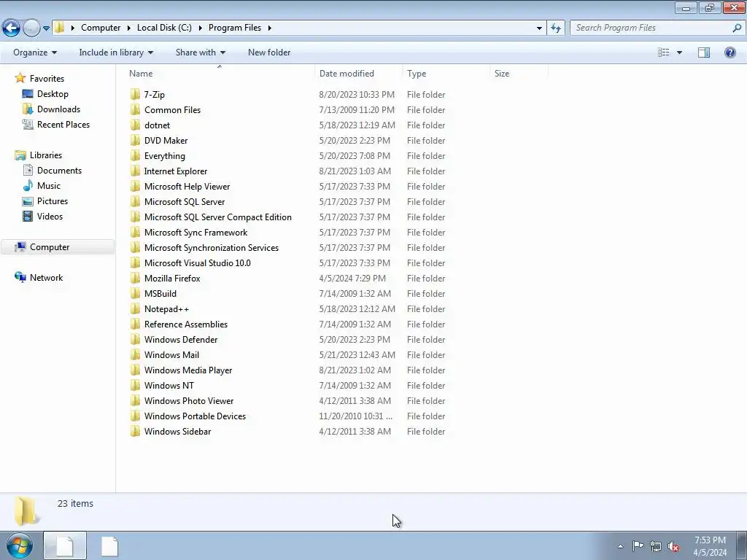Select Favorites in the navigation pane
This screenshot has height=560, width=747.
47,79
